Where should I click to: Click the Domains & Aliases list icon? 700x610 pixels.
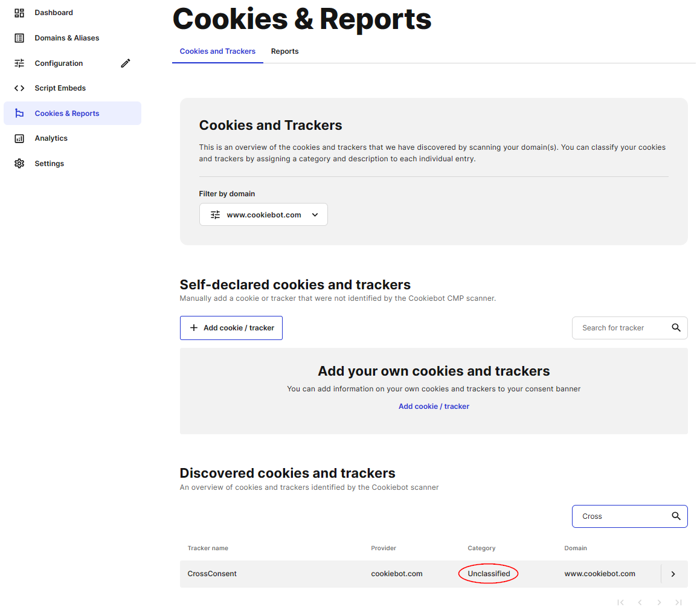(x=19, y=38)
